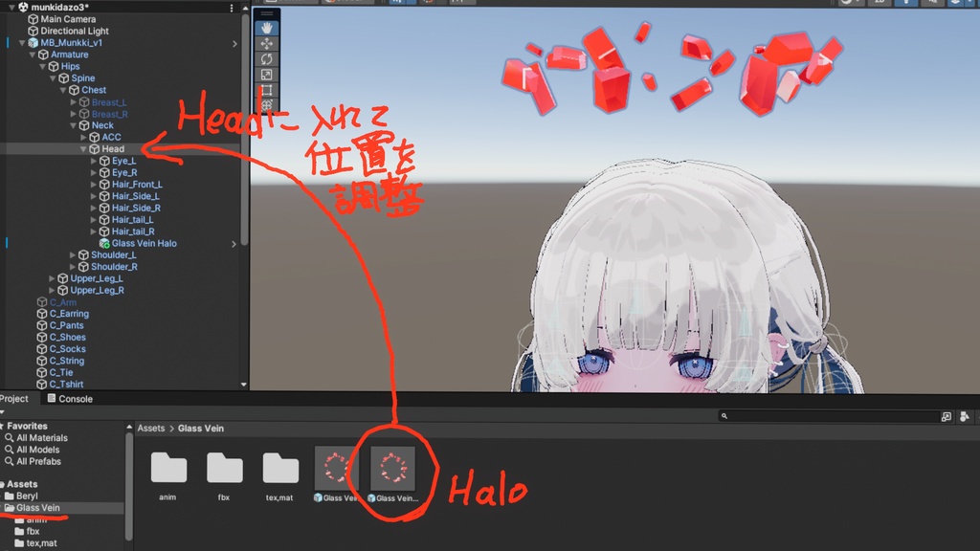This screenshot has height=551, width=980.
Task: Toggle the scene audio mute button
Action: click(932, 3)
